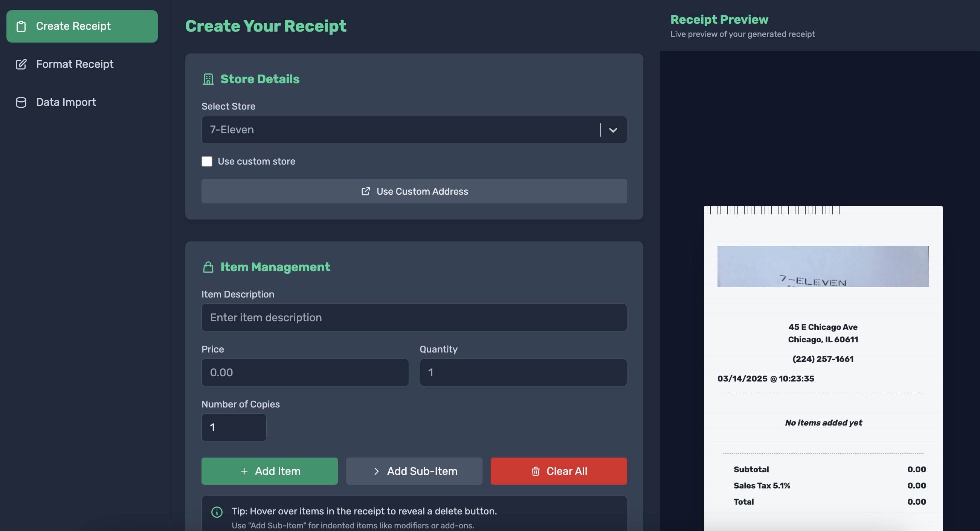Click into the Price field
This screenshot has width=980, height=531.
click(x=305, y=373)
